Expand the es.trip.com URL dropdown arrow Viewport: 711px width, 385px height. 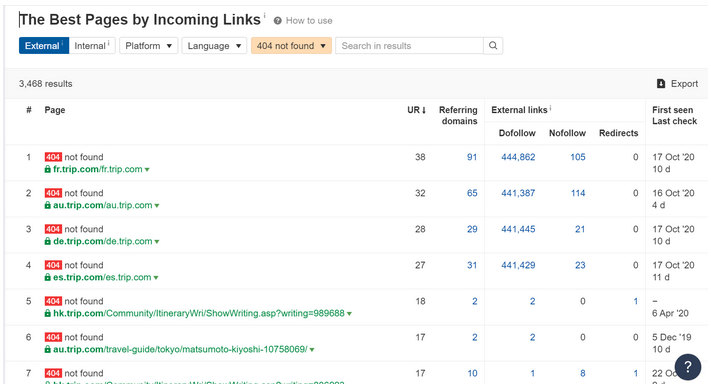click(156, 278)
